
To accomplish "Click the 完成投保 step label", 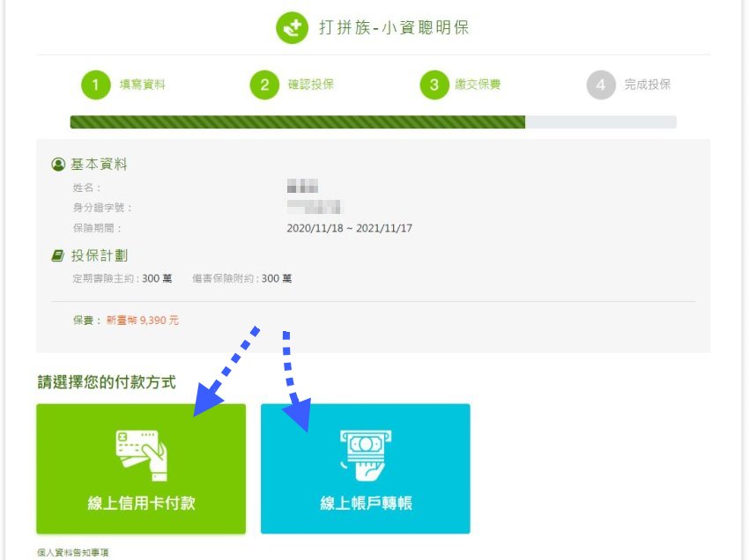I will 648,85.
